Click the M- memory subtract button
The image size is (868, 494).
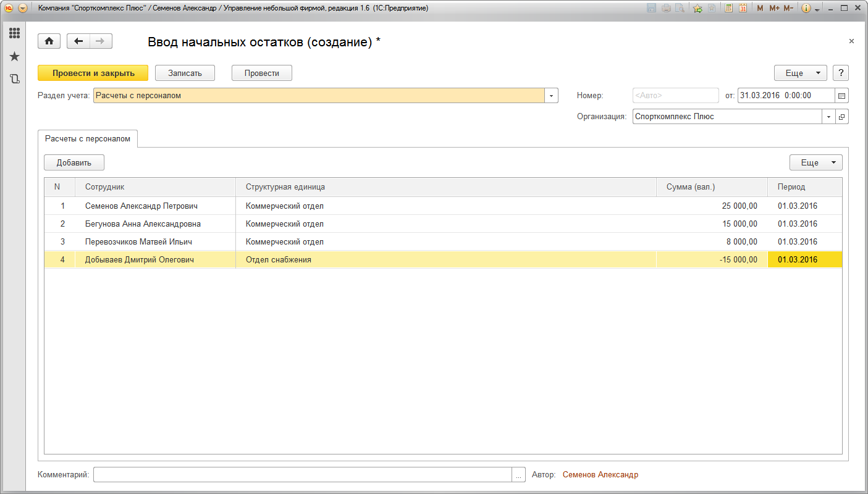pos(788,8)
